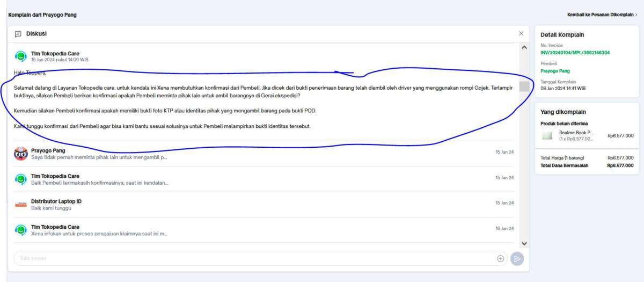Click scrollbar up arrow in discussion
The height and width of the screenshot is (282, 644).
click(x=524, y=47)
